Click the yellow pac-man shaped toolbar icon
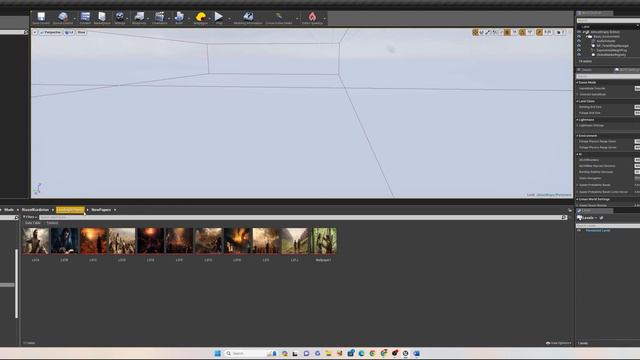The width and height of the screenshot is (640, 360). coord(200,17)
